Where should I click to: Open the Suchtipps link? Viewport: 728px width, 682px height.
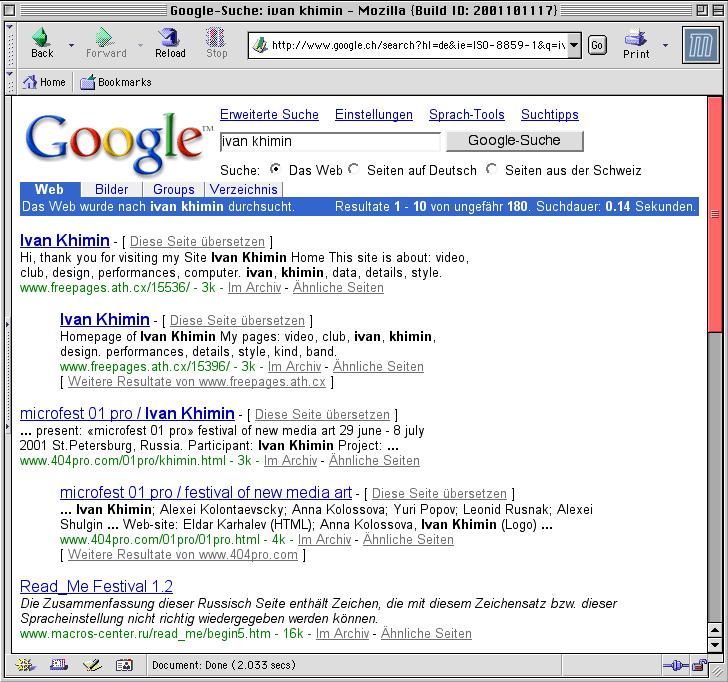click(550, 115)
